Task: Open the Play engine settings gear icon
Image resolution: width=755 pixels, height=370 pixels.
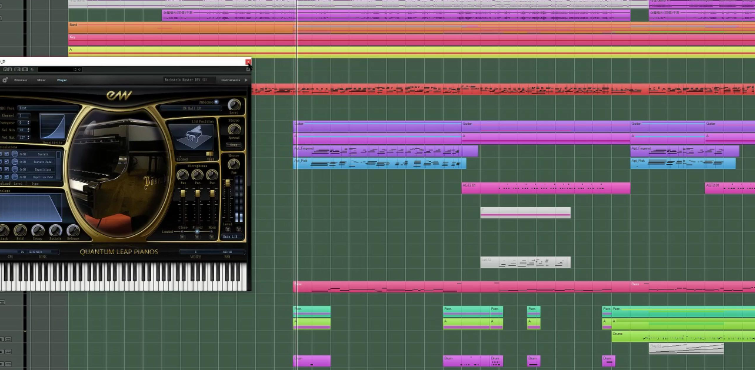Action: point(5,80)
